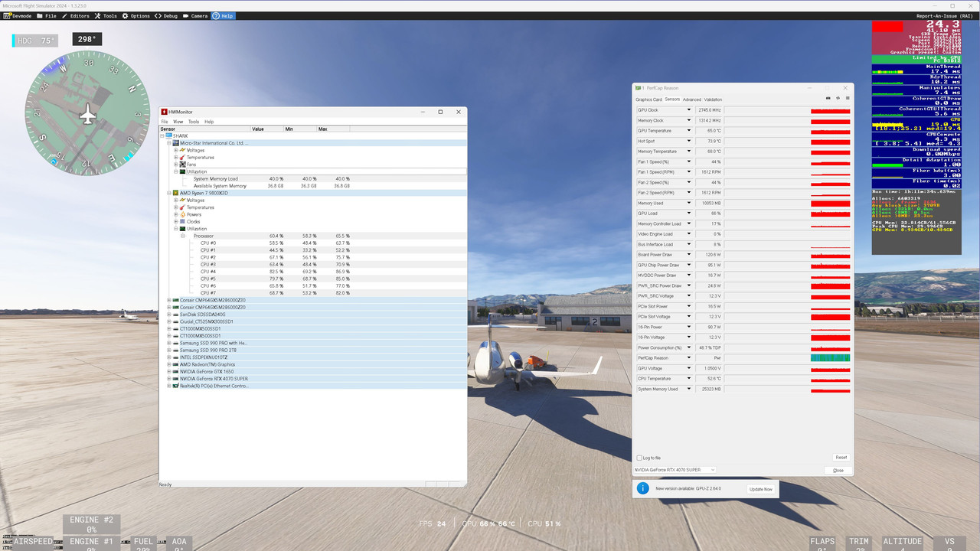Open the Devmode menu
The image size is (980, 551).
pos(19,15)
